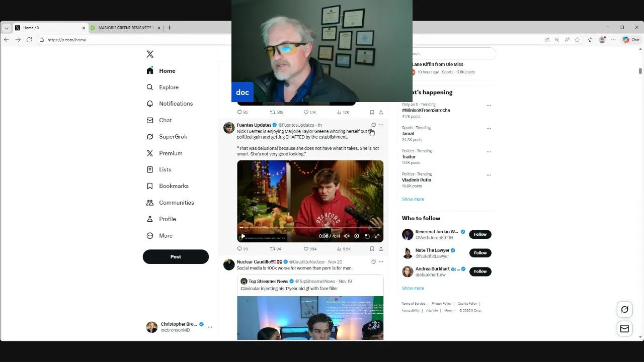Open more options on Fuentes Updates post
Viewport: 644px width, 362px height.
(x=381, y=125)
